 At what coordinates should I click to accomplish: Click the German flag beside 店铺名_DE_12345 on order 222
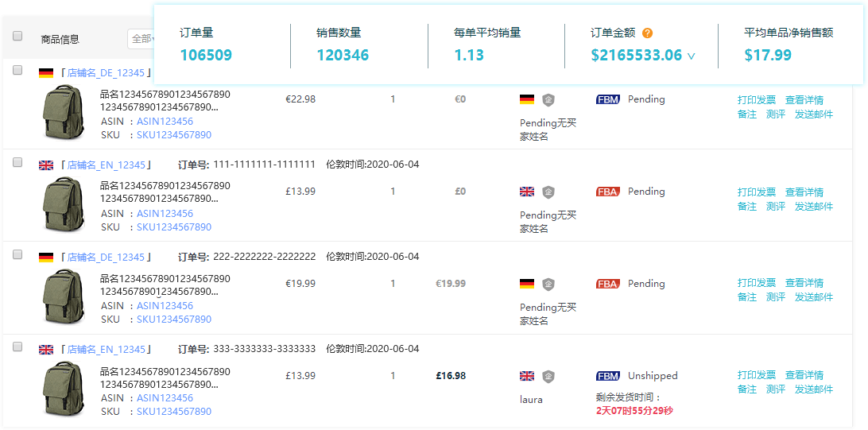[x=46, y=258]
